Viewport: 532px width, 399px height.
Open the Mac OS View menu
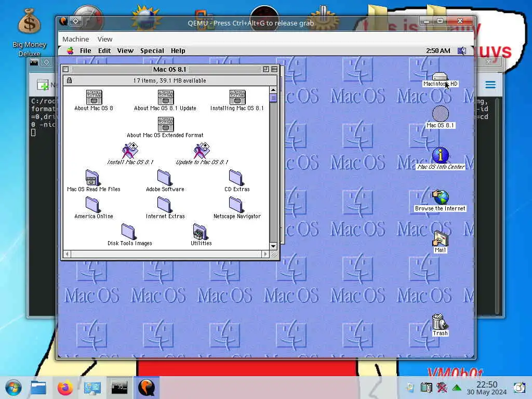click(x=126, y=51)
